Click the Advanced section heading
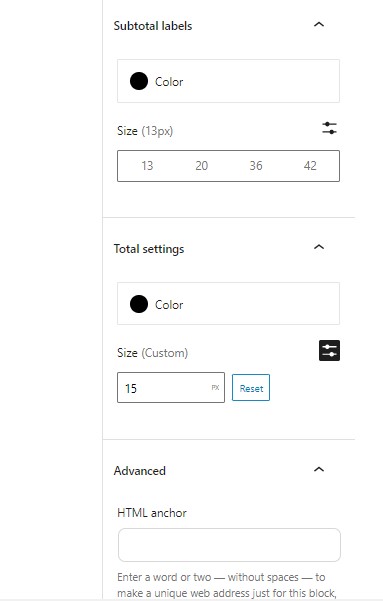The height and width of the screenshot is (601, 383). 140,471
